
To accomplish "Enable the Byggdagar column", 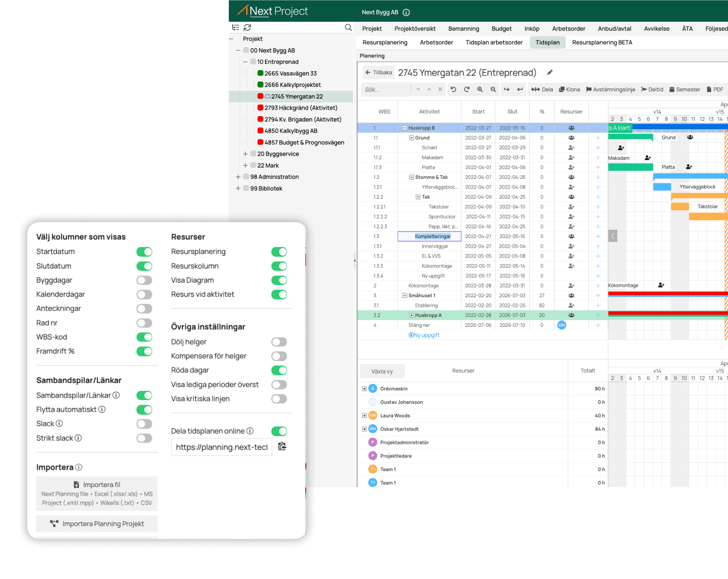I will click(144, 280).
